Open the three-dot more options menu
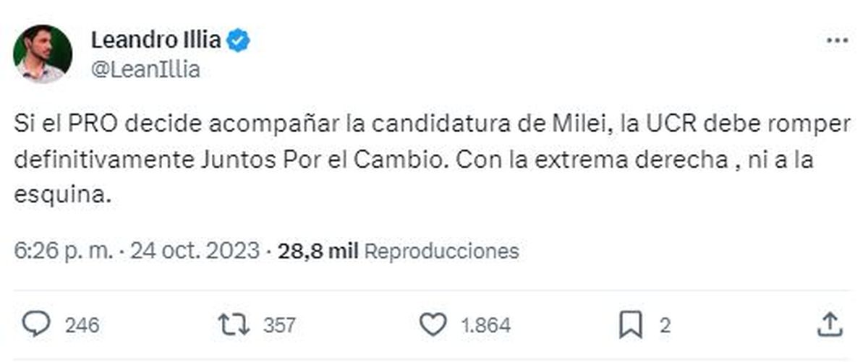The height and width of the screenshot is (362, 868). pyautogui.click(x=837, y=41)
